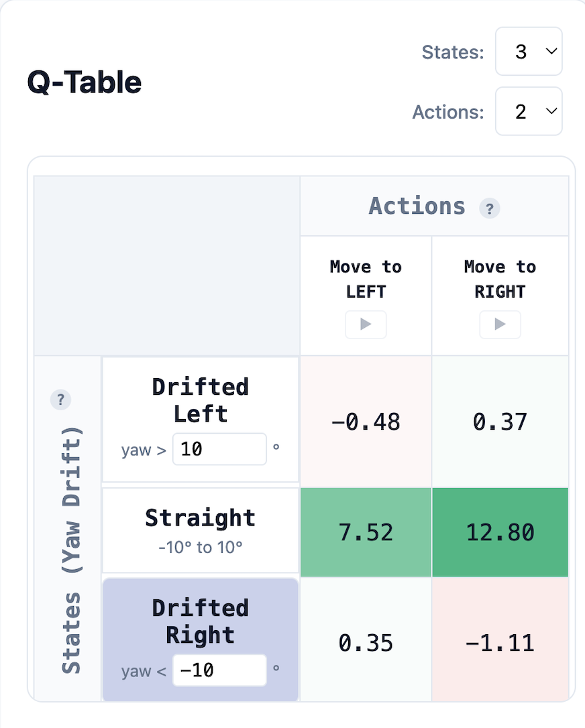Select the Straight Move to LEFT cell 7.52

366,532
